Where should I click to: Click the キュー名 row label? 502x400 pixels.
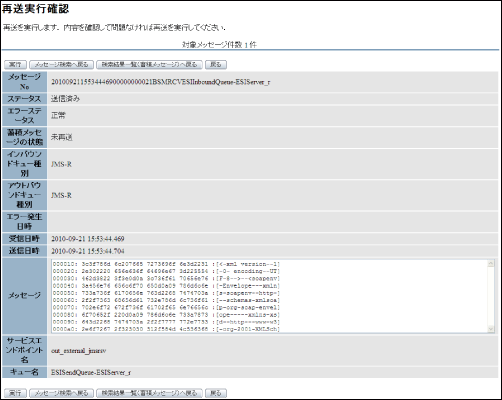[24, 372]
